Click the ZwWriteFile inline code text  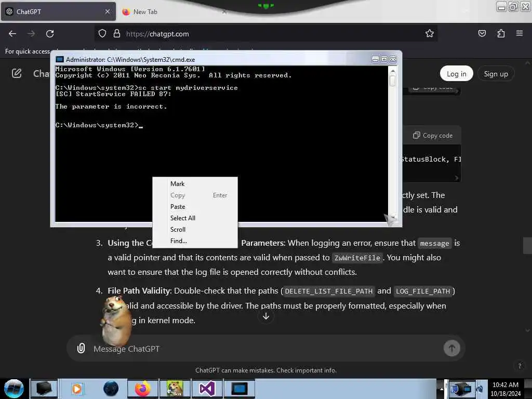(357, 258)
